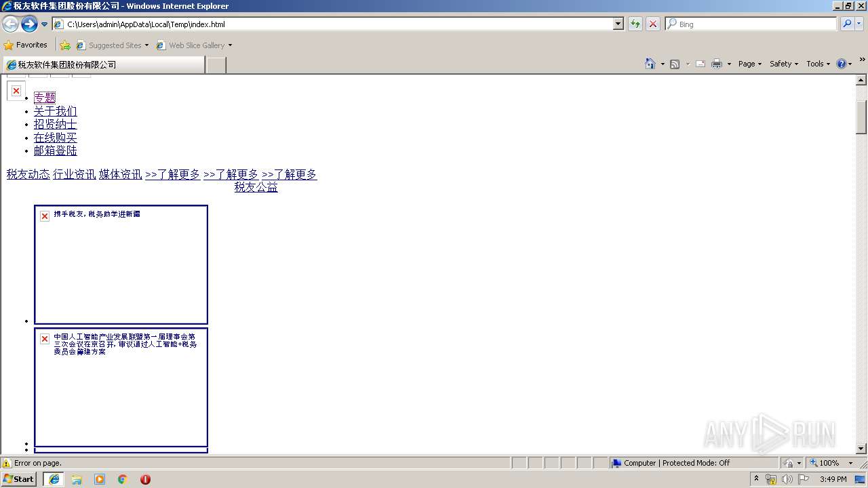
Task: Open the Web Slice Gallery link
Action: tap(194, 45)
